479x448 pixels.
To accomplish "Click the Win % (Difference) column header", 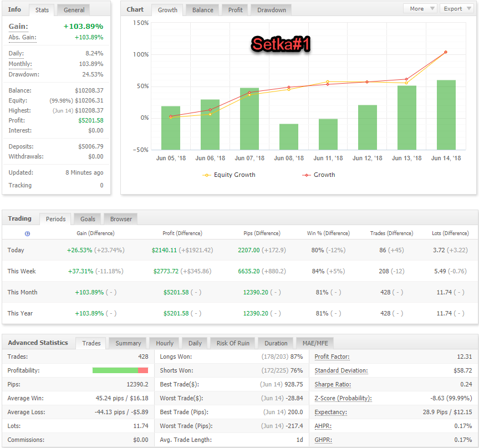I will [328, 233].
